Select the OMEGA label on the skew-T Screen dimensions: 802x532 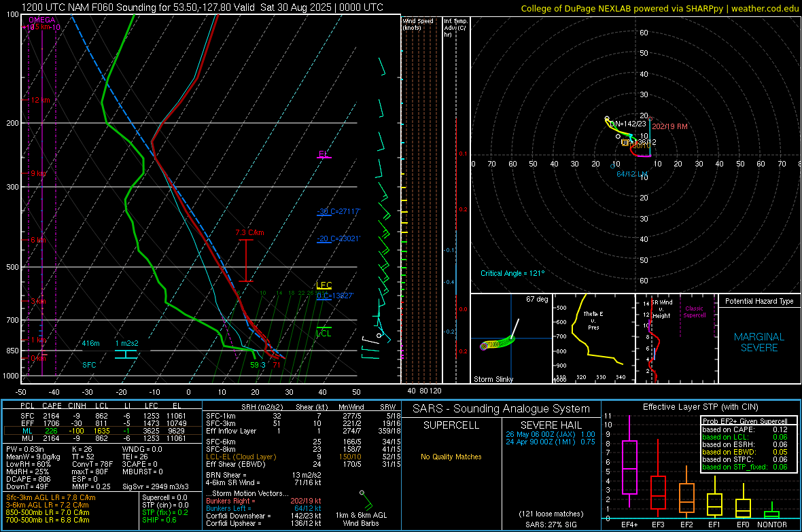41,20
